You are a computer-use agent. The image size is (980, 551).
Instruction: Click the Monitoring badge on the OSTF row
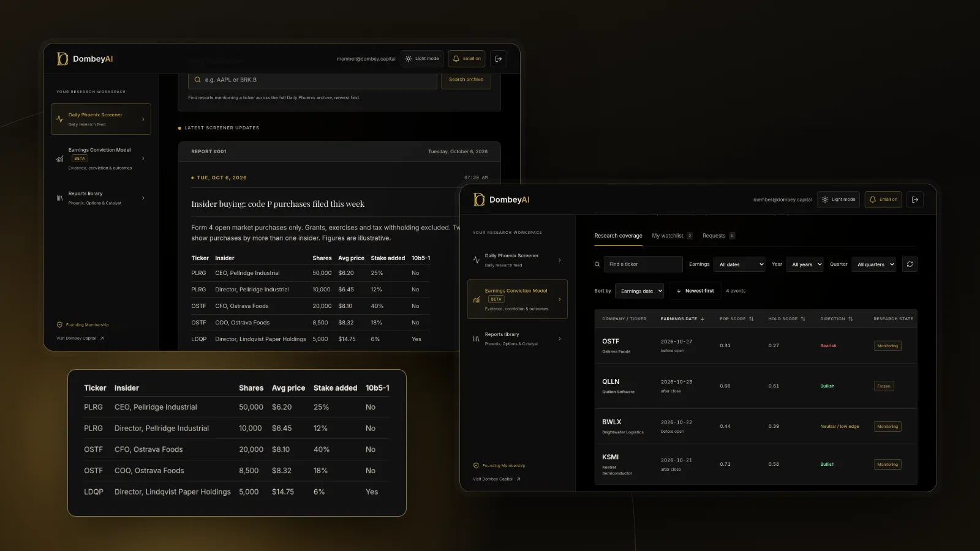point(888,346)
